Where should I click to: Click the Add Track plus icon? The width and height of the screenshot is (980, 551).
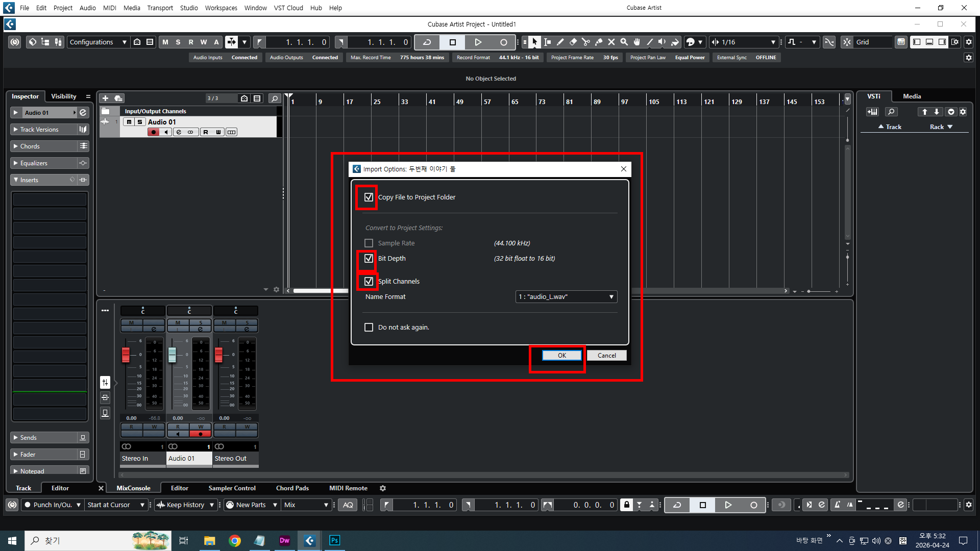(105, 98)
